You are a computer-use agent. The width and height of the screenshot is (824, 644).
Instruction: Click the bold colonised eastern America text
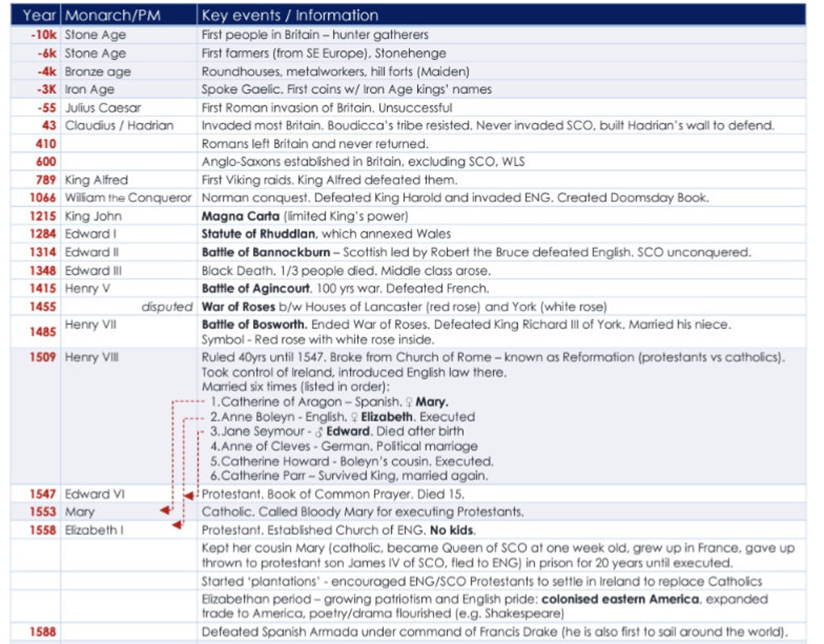[x=620, y=599]
